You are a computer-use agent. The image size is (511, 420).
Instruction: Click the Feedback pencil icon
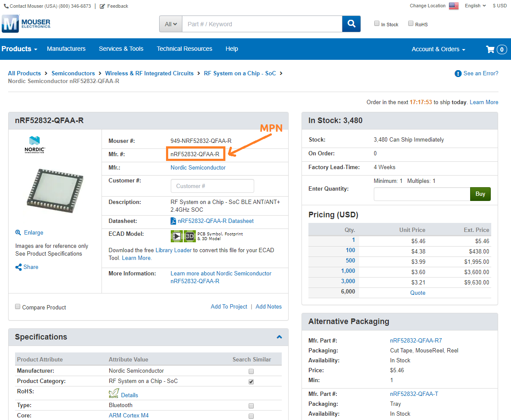click(x=102, y=6)
